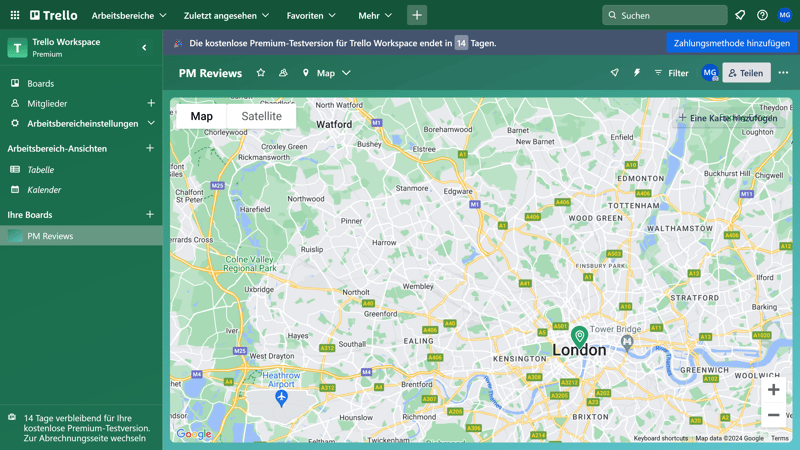Click the Zahlungsmethode hinzufügen button
The width and height of the screenshot is (800, 450).
[732, 43]
